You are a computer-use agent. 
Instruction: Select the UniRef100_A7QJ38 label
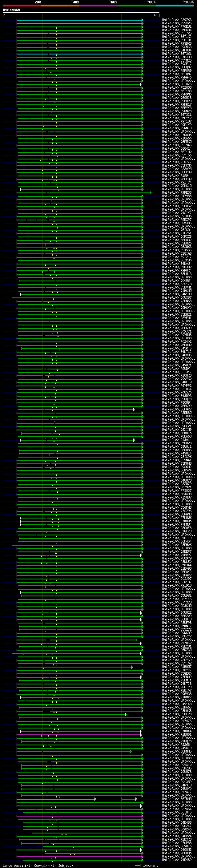coord(177,57)
